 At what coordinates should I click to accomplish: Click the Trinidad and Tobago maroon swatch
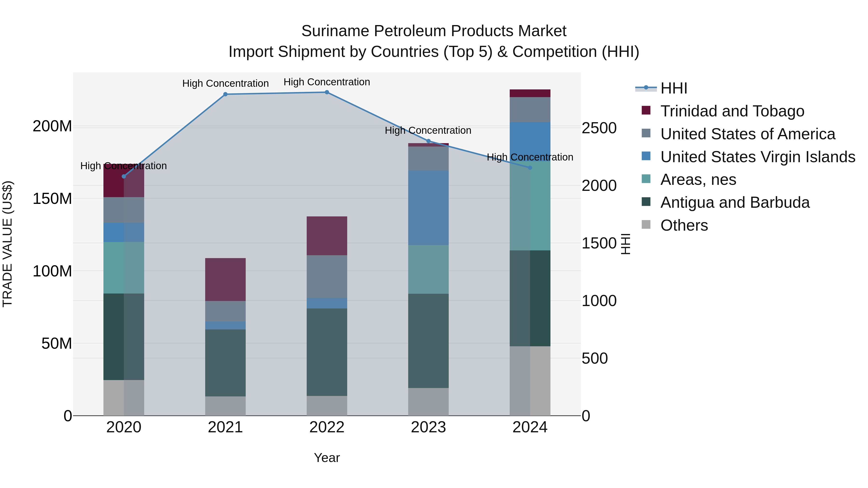(646, 110)
